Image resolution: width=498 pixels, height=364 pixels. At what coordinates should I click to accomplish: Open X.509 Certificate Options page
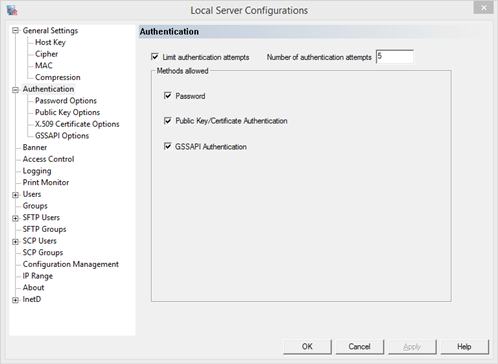coord(77,124)
